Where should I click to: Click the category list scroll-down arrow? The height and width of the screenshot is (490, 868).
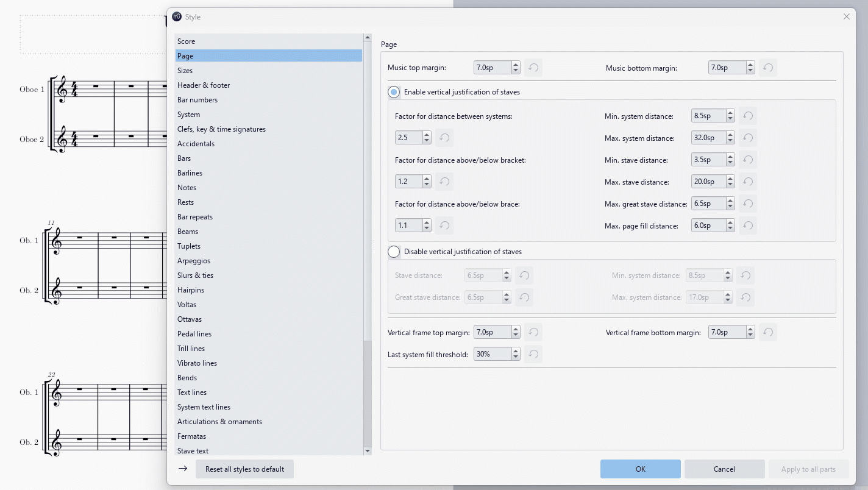point(367,451)
